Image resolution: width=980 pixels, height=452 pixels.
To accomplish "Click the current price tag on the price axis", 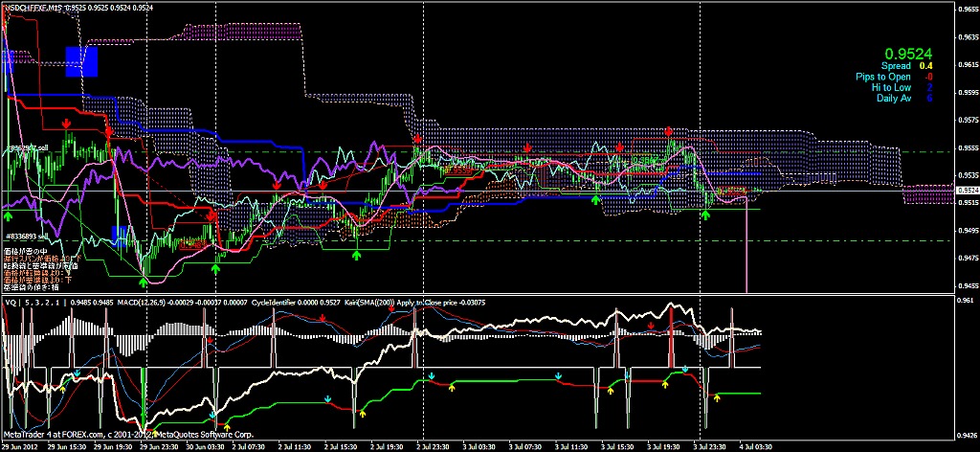I will click(965, 192).
